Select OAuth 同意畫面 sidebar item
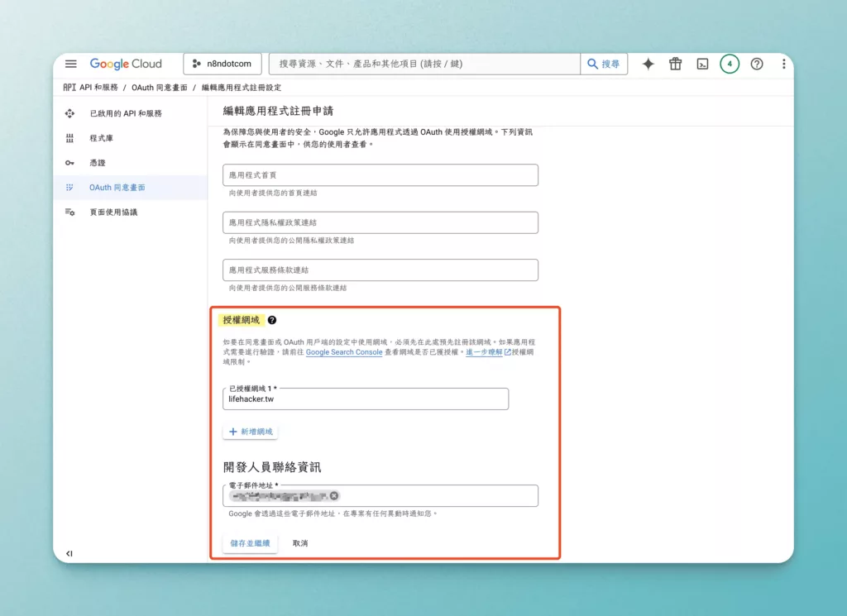This screenshot has height=616, width=847. pos(130,188)
